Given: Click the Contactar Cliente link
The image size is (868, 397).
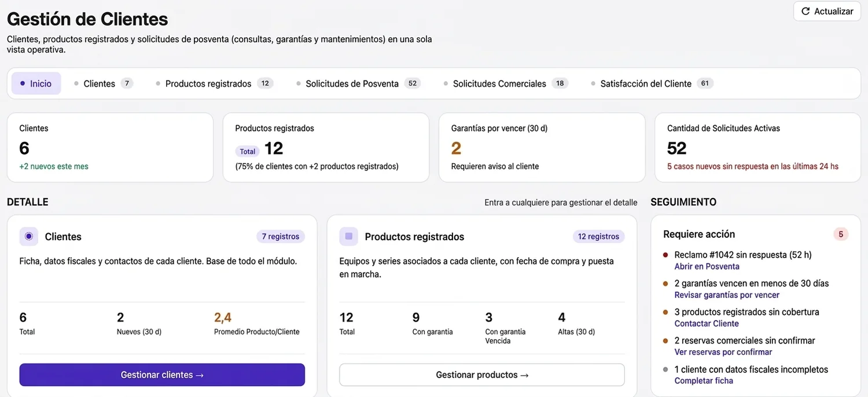Looking at the screenshot, I should point(707,324).
